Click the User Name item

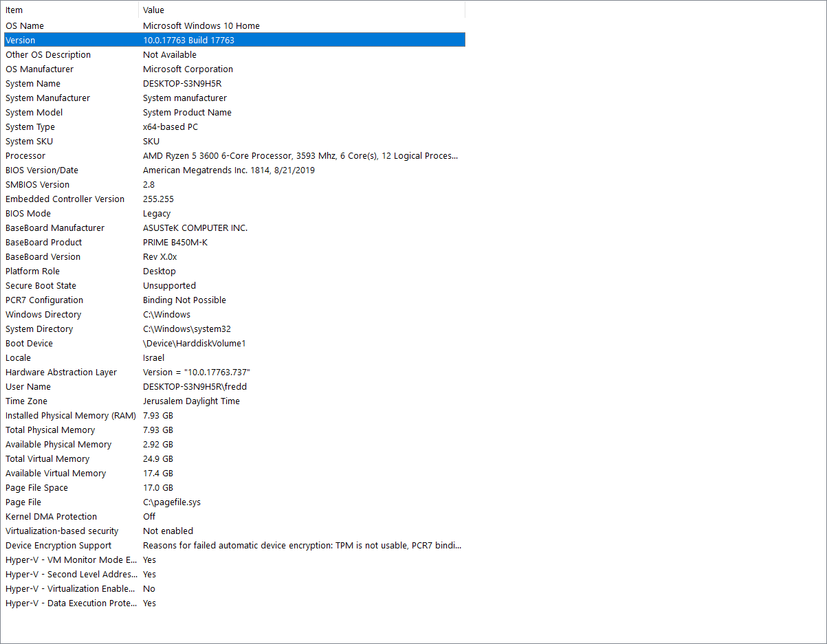pos(28,387)
